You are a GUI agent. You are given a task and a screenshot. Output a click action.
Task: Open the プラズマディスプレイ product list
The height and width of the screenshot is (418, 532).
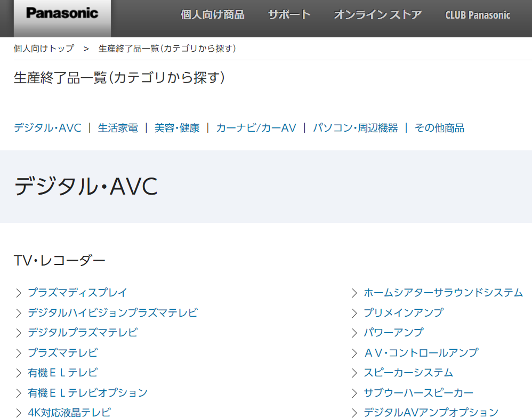(x=77, y=293)
